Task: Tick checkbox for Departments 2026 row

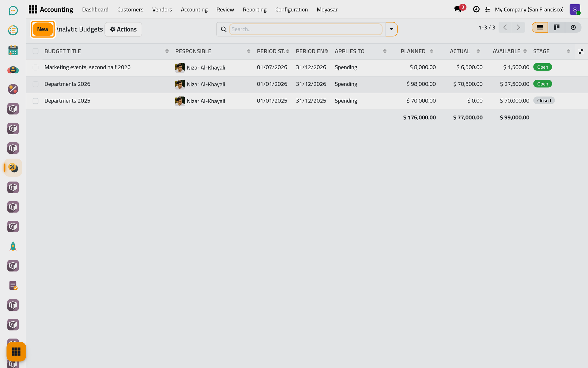Action: tap(36, 84)
